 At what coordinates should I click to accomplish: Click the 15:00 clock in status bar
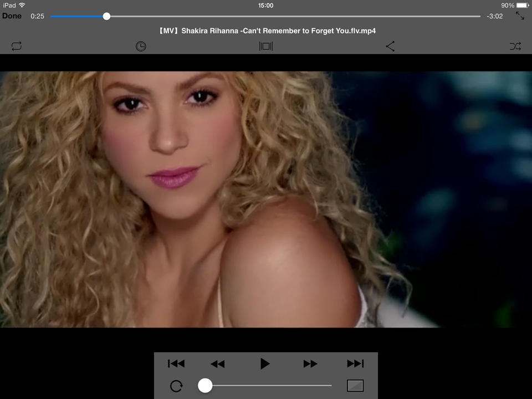pos(265,6)
